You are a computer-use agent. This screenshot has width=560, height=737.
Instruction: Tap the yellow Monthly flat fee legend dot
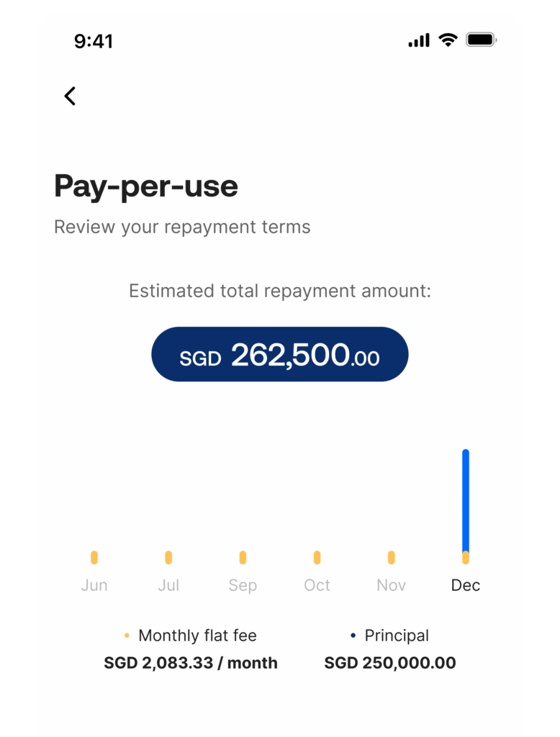coord(127,636)
